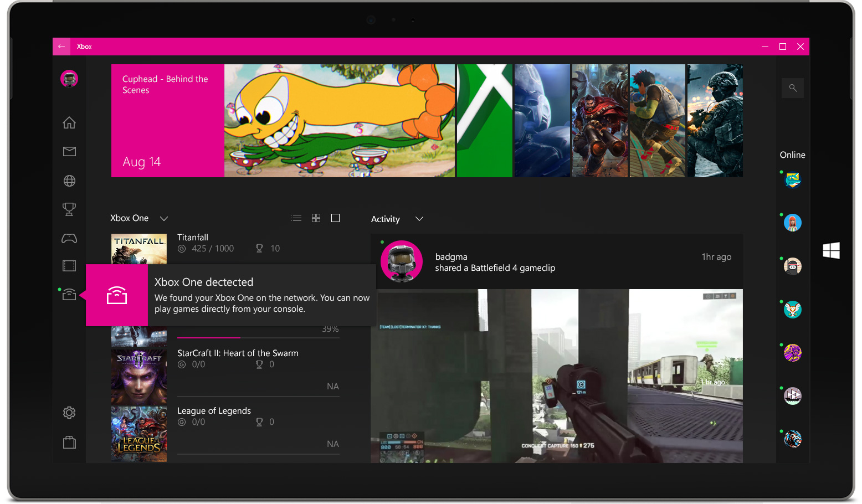Image resolution: width=862 pixels, height=504 pixels.
Task: Click badgma's profile name link
Action: 451,256
